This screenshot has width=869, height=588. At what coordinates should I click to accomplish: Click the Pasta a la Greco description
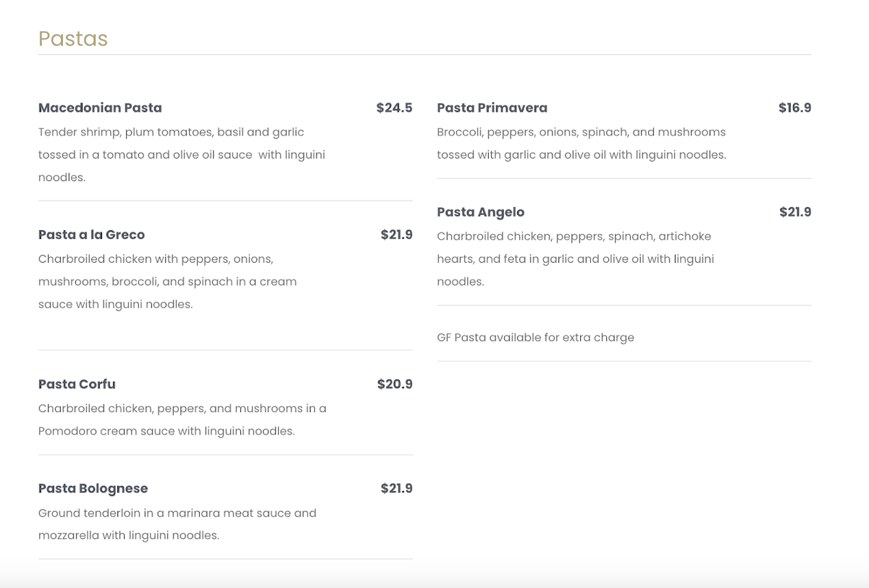tap(167, 281)
